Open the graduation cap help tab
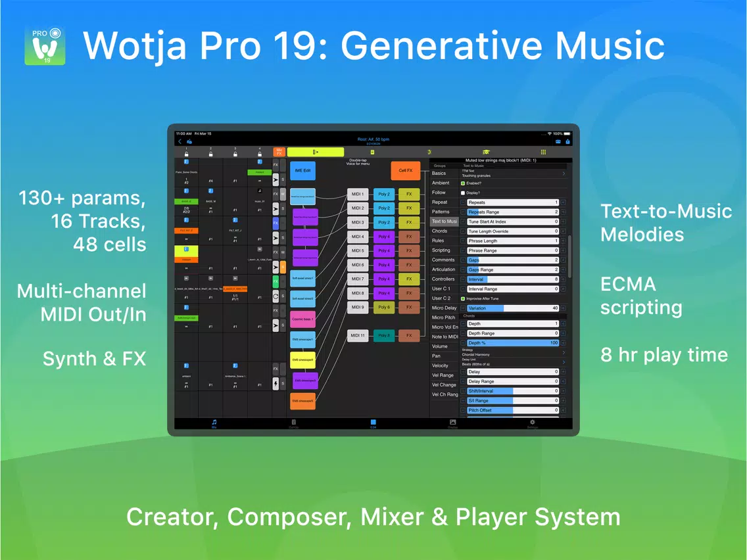747x560 pixels. pos(486,152)
